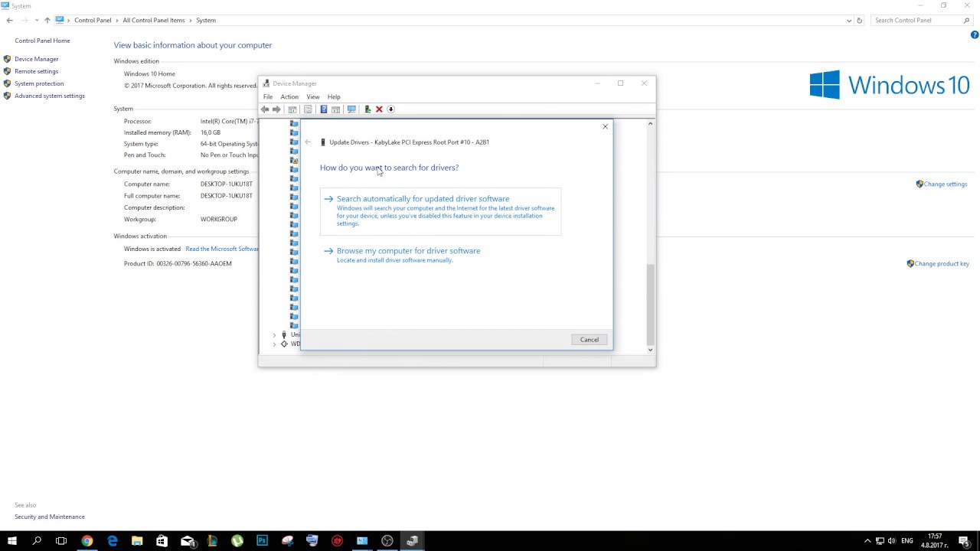This screenshot has width=980, height=551.
Task: Click the Device Manager toolbar back arrow
Action: click(x=265, y=109)
